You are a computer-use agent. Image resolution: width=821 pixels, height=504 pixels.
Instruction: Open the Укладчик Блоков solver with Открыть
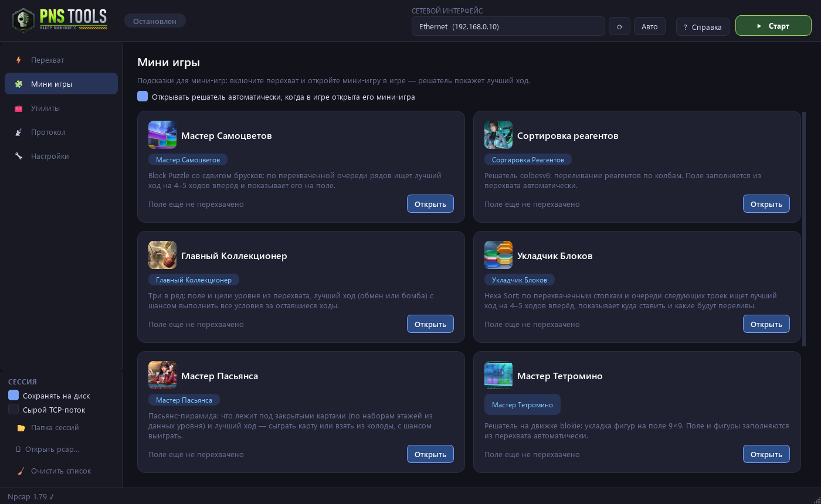(766, 324)
